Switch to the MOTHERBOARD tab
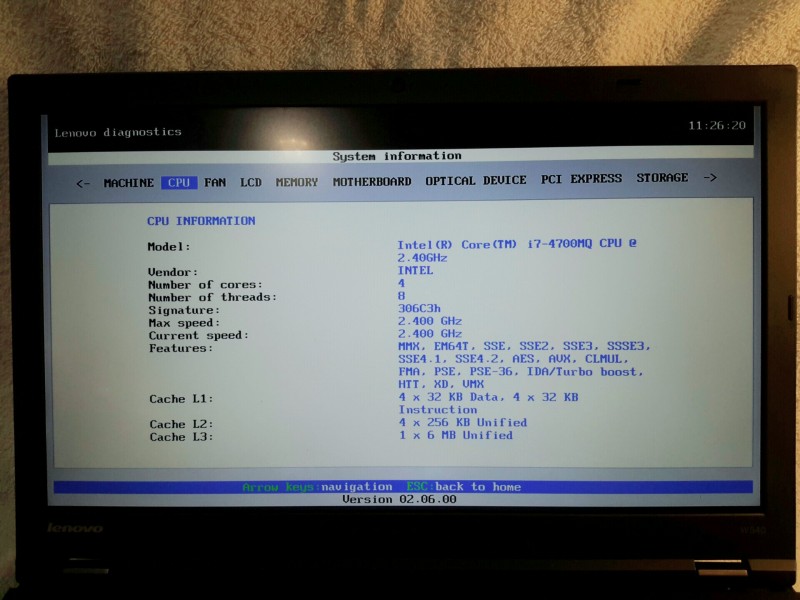Image resolution: width=800 pixels, height=600 pixels. [x=372, y=181]
